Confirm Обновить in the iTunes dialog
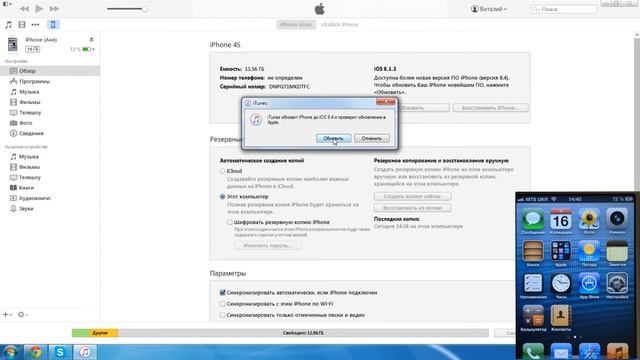This screenshot has height=360, width=640. coord(333,138)
